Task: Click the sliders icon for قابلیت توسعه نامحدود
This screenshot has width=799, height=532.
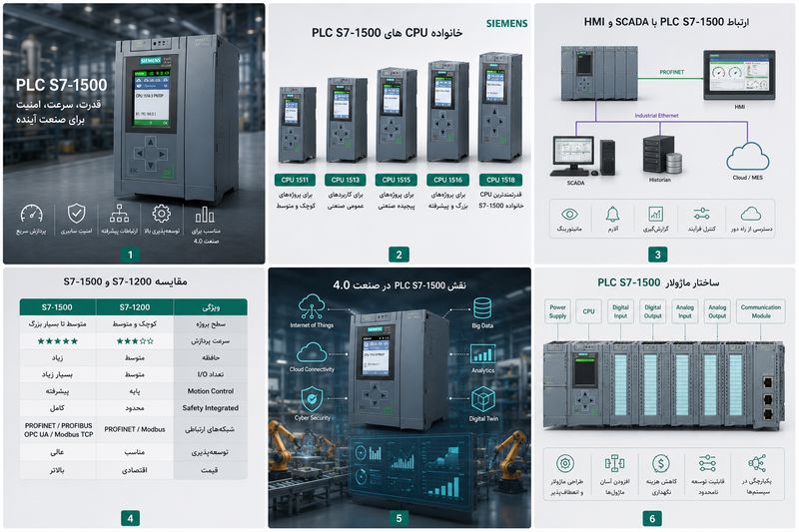Action: [x=707, y=464]
